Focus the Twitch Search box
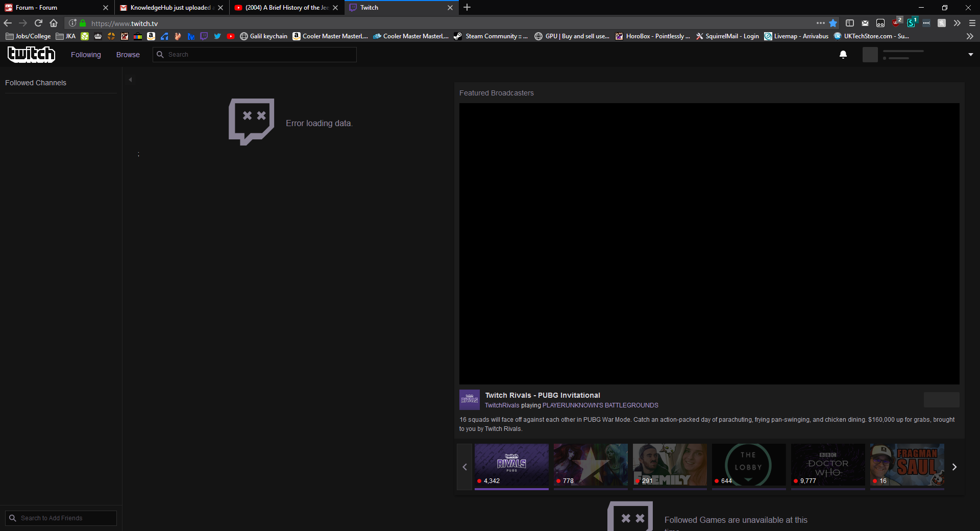 (255, 55)
